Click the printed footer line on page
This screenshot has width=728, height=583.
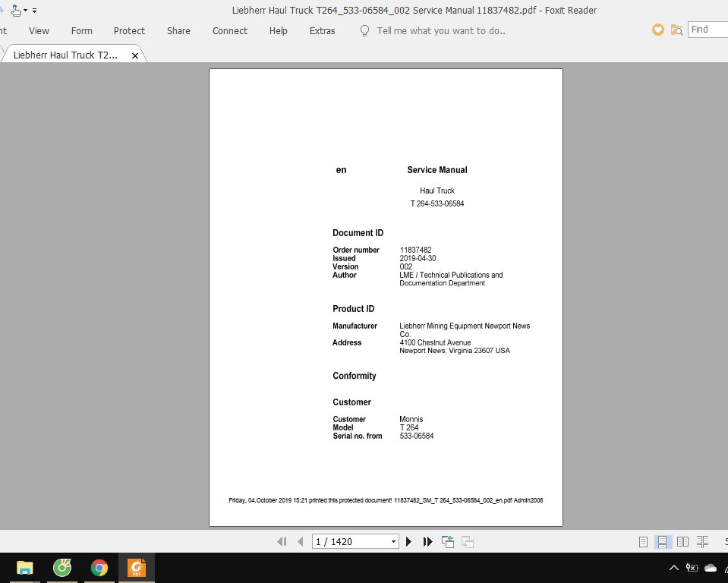pyautogui.click(x=386, y=500)
